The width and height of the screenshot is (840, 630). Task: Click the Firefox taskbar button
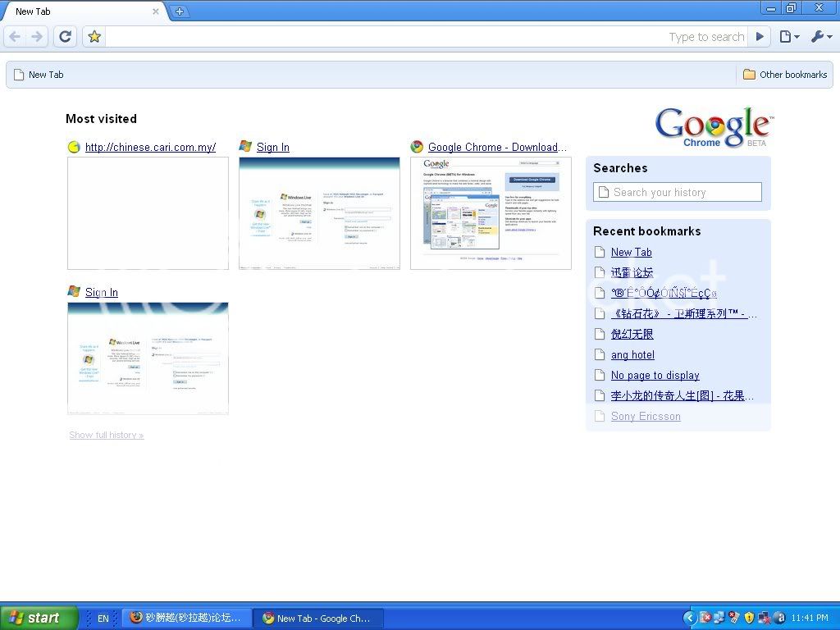tap(187, 618)
